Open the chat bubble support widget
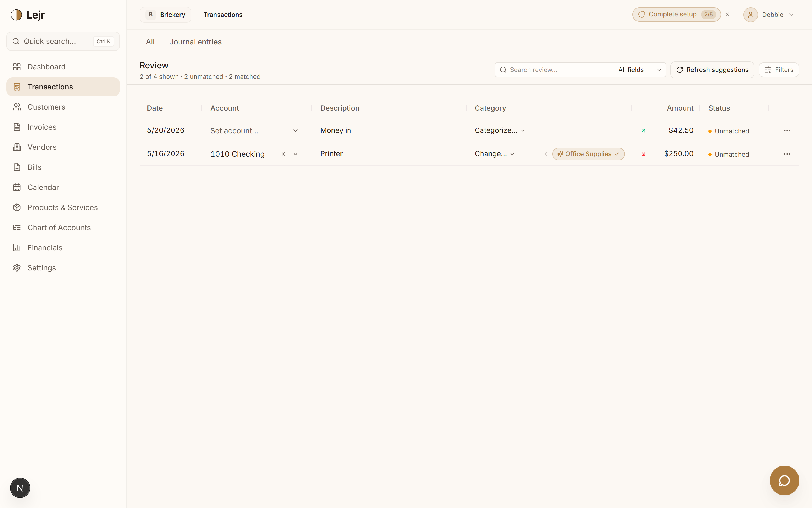812x508 pixels. click(x=784, y=480)
